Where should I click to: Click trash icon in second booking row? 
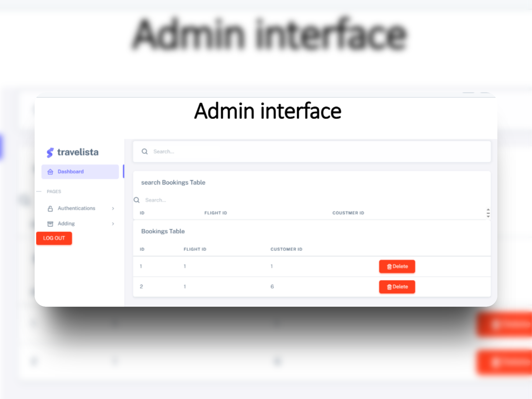click(389, 287)
